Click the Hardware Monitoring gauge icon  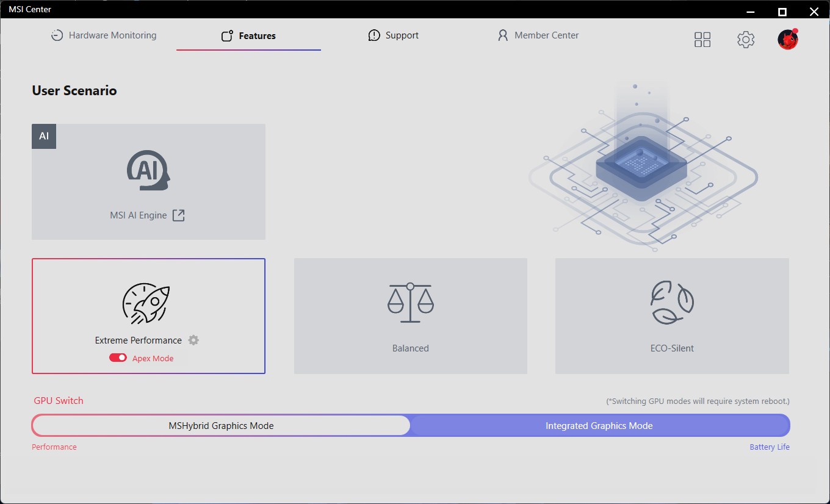point(57,35)
